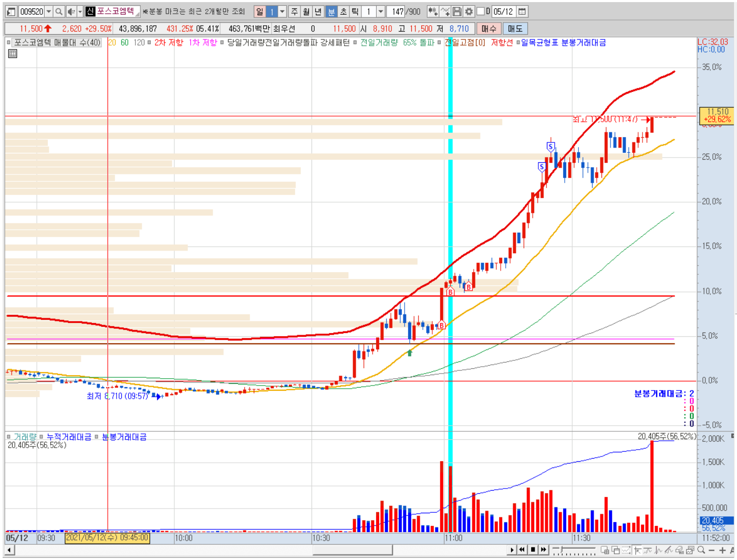Click 포스코엠텍 매물대 수(40) indicator label

pyautogui.click(x=57, y=43)
